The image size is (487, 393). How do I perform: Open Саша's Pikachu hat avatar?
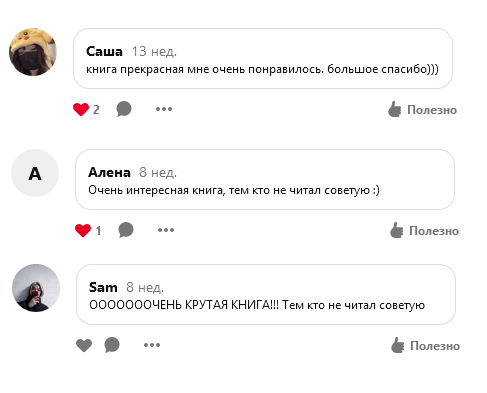[x=33, y=52]
